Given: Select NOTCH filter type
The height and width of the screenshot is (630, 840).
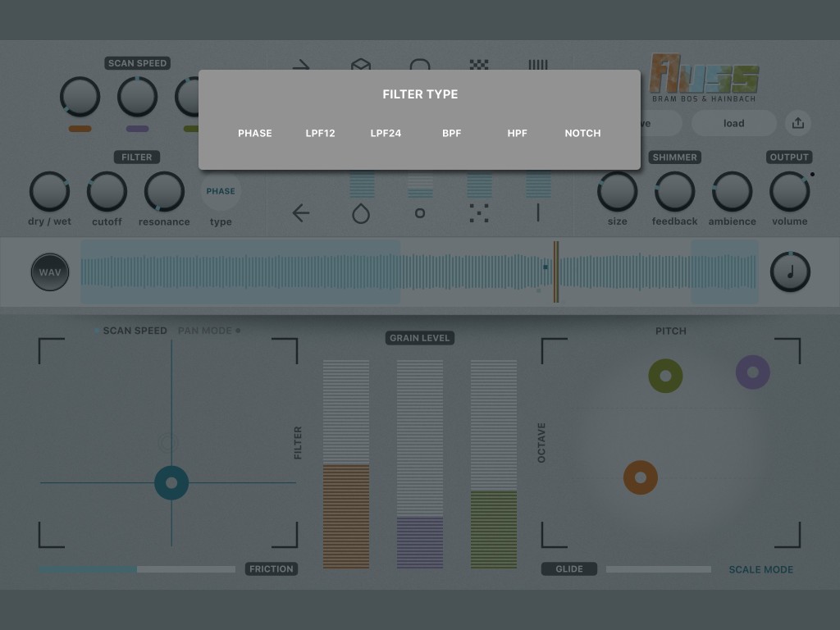Looking at the screenshot, I should pyautogui.click(x=582, y=133).
